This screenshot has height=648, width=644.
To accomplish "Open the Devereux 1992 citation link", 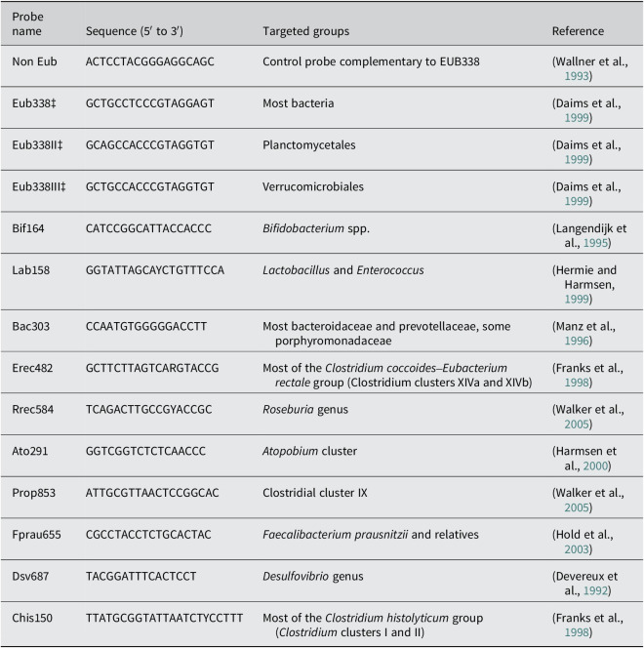I will (x=595, y=591).
